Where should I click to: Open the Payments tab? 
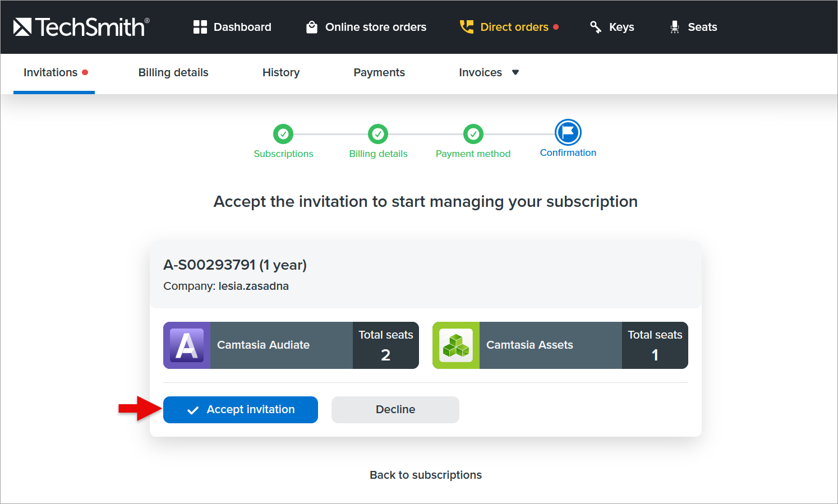[x=379, y=72]
